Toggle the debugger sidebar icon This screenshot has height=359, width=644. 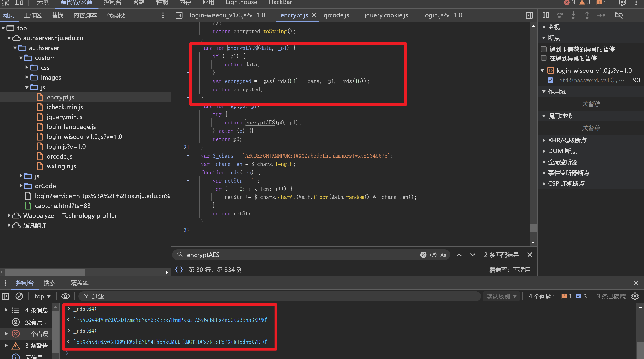click(x=529, y=15)
